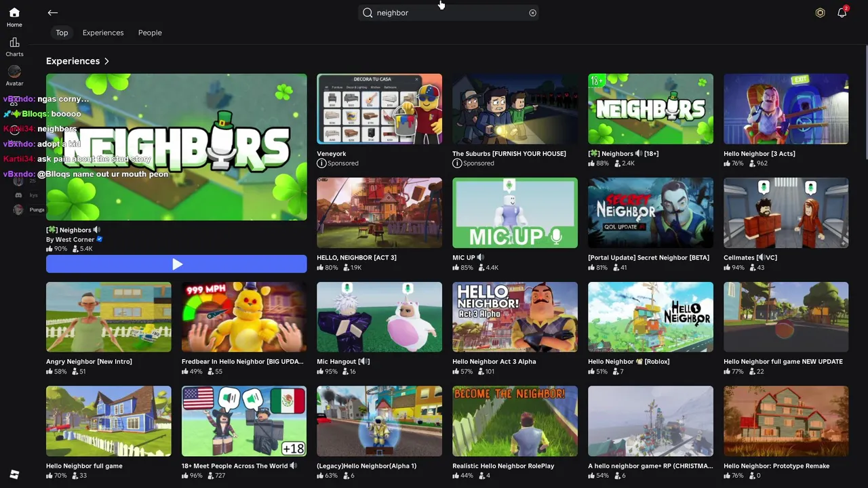868x488 pixels.
Task: Click the search magnifier icon
Action: click(368, 13)
